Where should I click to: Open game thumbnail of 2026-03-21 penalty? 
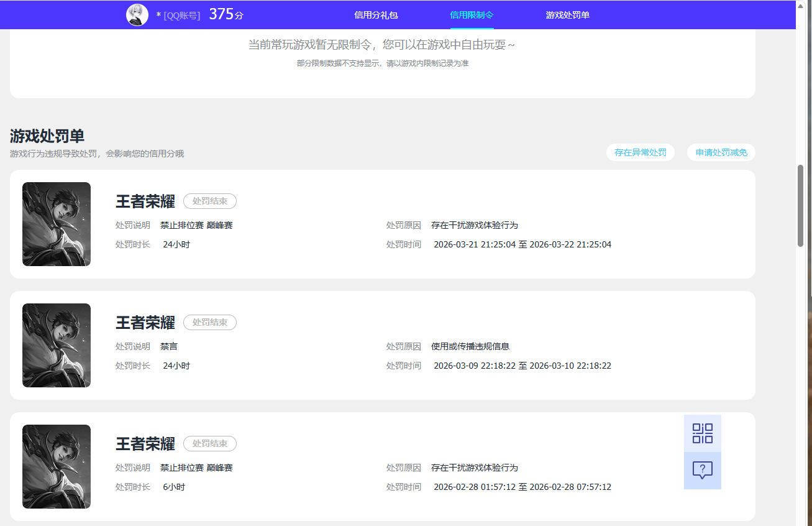(x=57, y=224)
